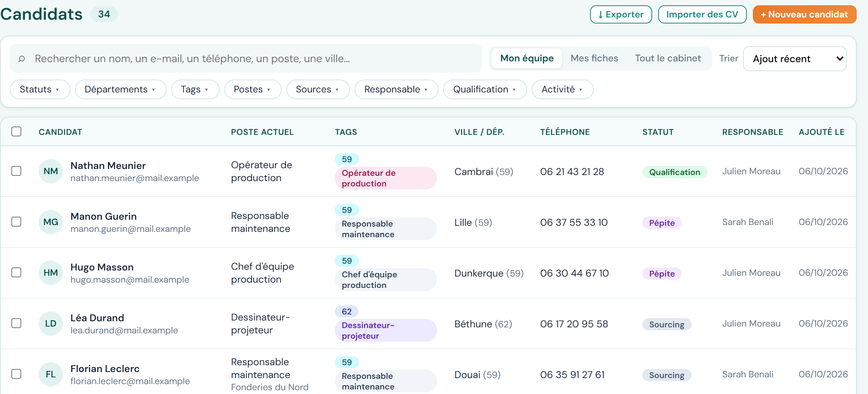Open the Responsable filter dropdown
This screenshot has width=868, height=394.
click(x=396, y=89)
